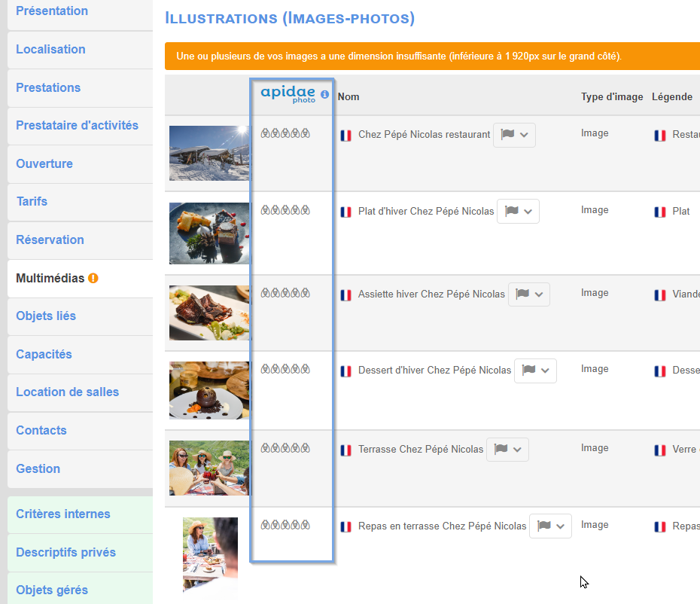Switch to the Ouverture section
700x604 pixels.
[x=81, y=164]
